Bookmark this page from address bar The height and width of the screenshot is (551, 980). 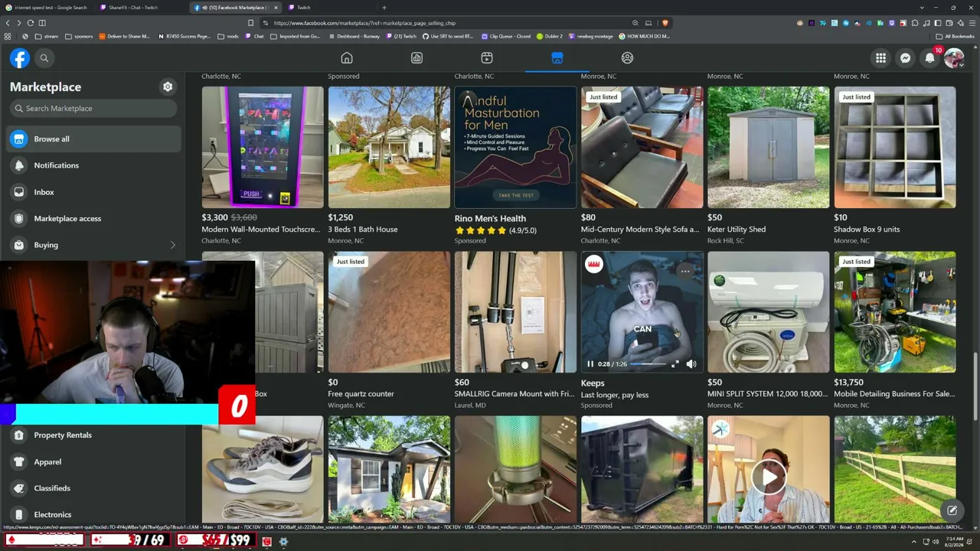tap(250, 23)
